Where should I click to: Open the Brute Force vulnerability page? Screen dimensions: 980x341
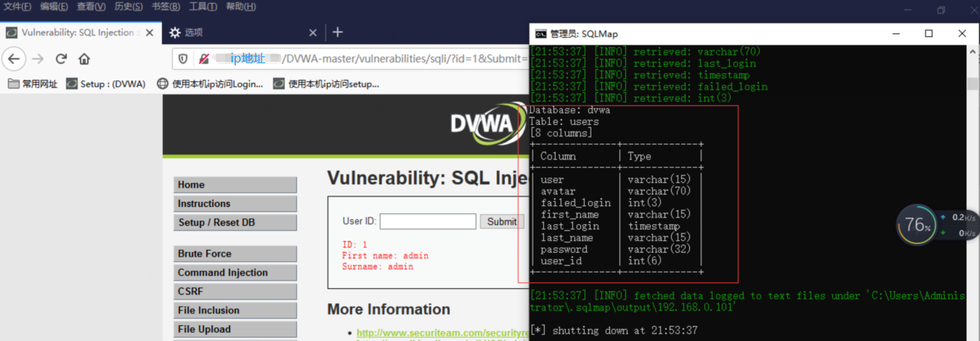[235, 254]
